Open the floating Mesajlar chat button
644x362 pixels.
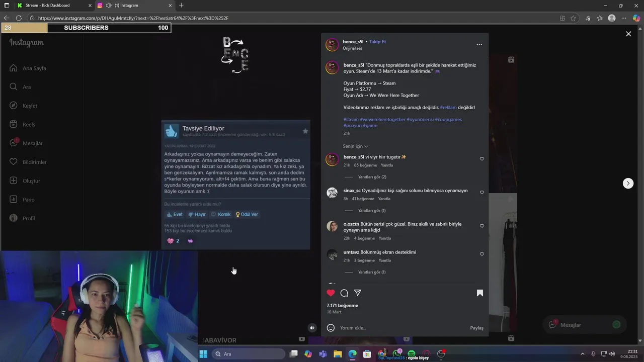coord(585,325)
